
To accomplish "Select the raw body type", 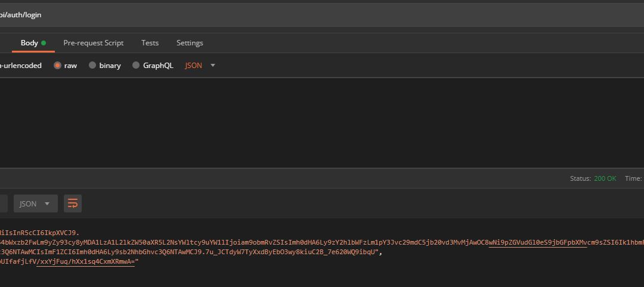I will tap(58, 66).
